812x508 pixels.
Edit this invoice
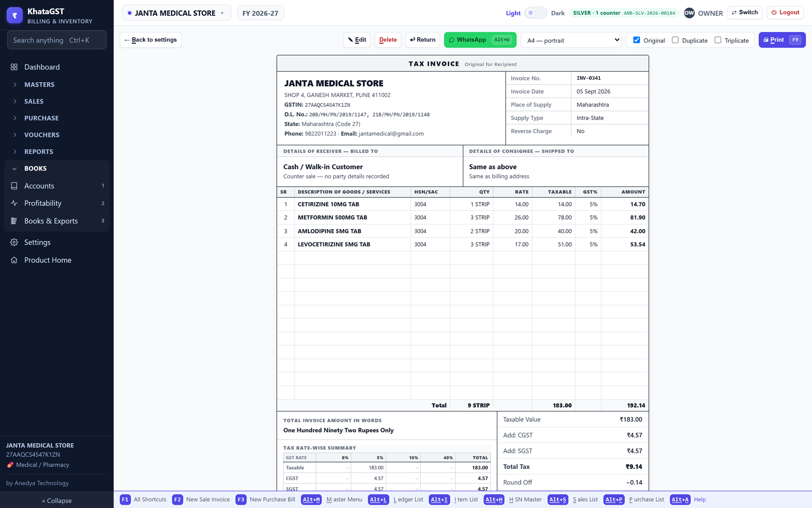coord(357,40)
